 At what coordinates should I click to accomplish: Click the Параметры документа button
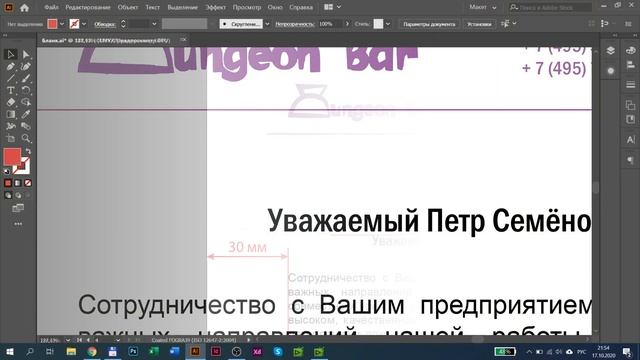coord(429,24)
